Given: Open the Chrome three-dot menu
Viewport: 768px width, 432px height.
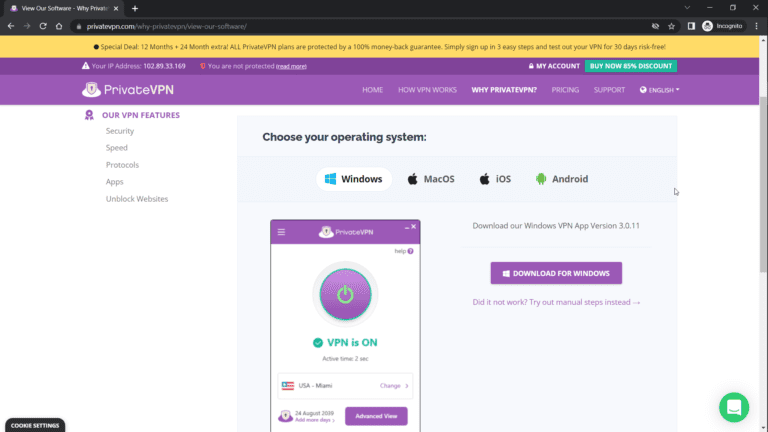Looking at the screenshot, I should (x=757, y=26).
